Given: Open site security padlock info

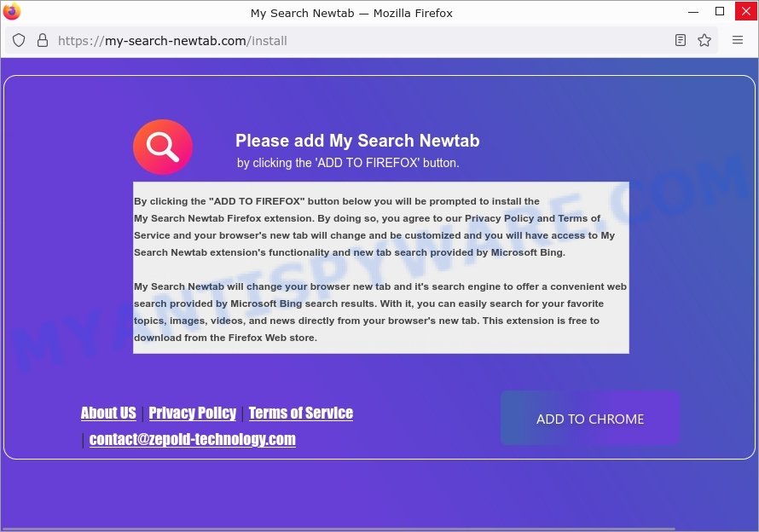Looking at the screenshot, I should pyautogui.click(x=43, y=40).
